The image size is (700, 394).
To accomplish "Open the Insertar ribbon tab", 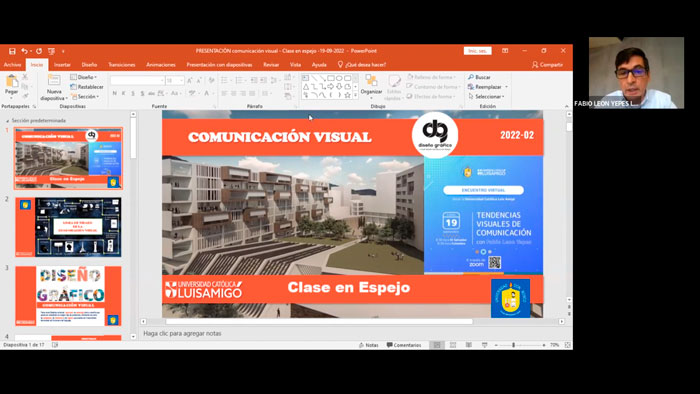I will pos(62,65).
